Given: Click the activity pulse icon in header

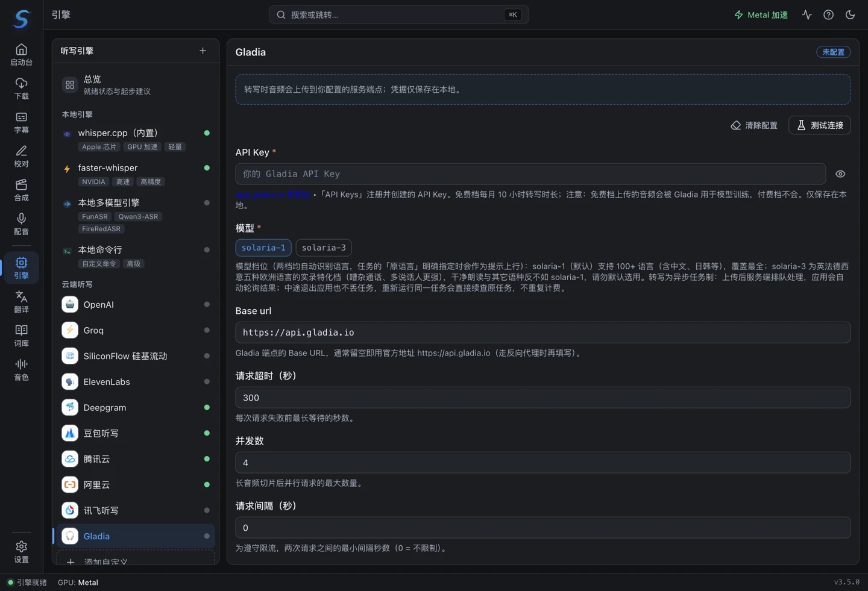Looking at the screenshot, I should click(x=807, y=14).
